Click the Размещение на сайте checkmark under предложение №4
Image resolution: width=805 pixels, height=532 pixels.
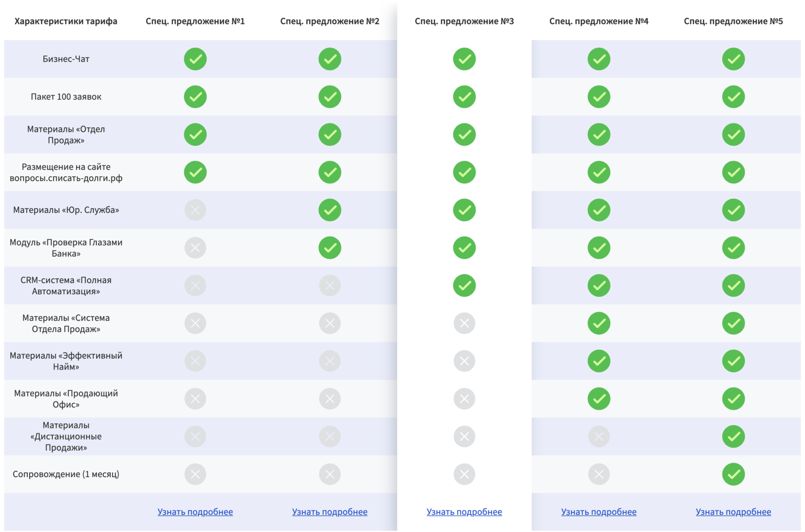click(x=598, y=172)
